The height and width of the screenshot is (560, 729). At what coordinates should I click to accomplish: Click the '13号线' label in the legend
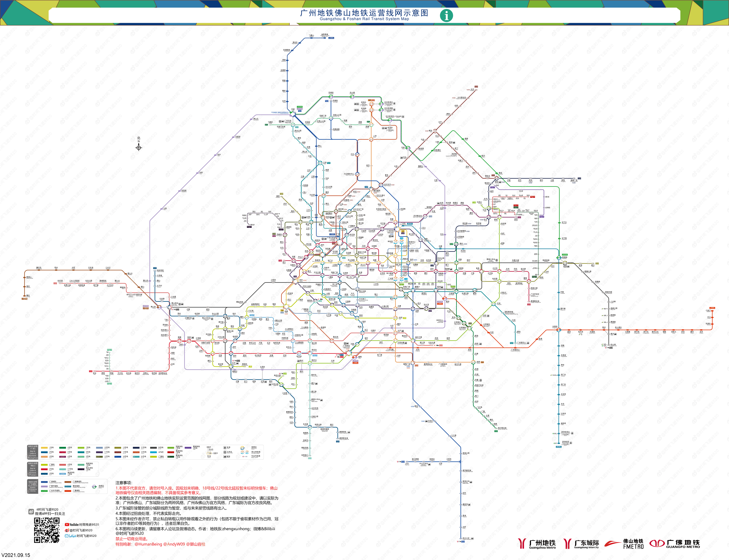point(125,448)
